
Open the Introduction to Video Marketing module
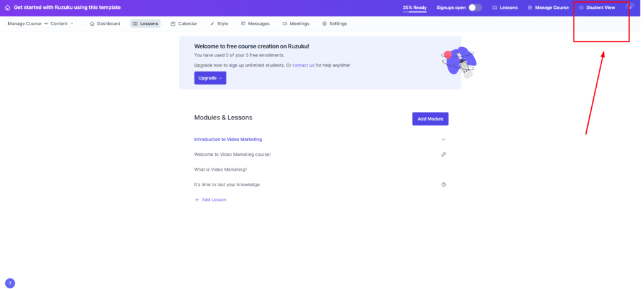tap(228, 139)
